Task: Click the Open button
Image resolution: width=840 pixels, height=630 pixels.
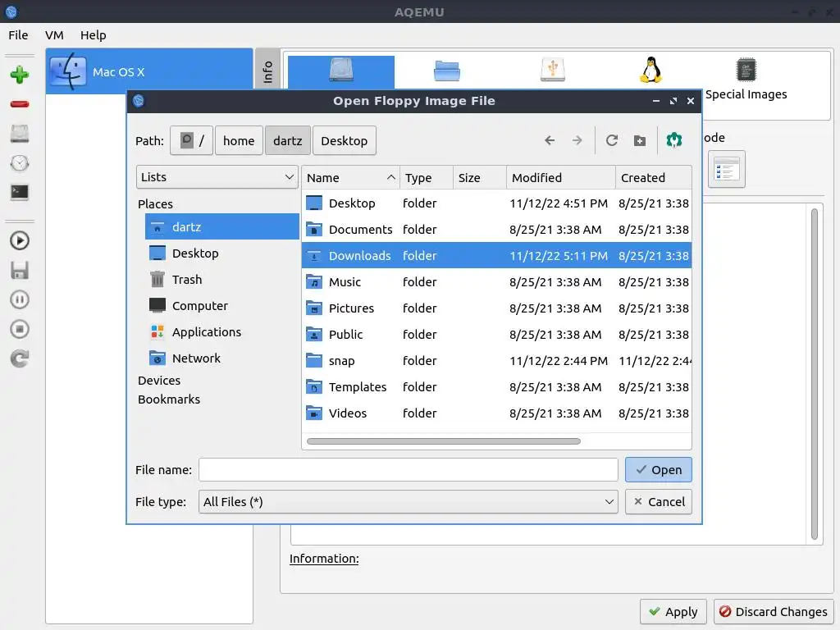Action: [659, 470]
